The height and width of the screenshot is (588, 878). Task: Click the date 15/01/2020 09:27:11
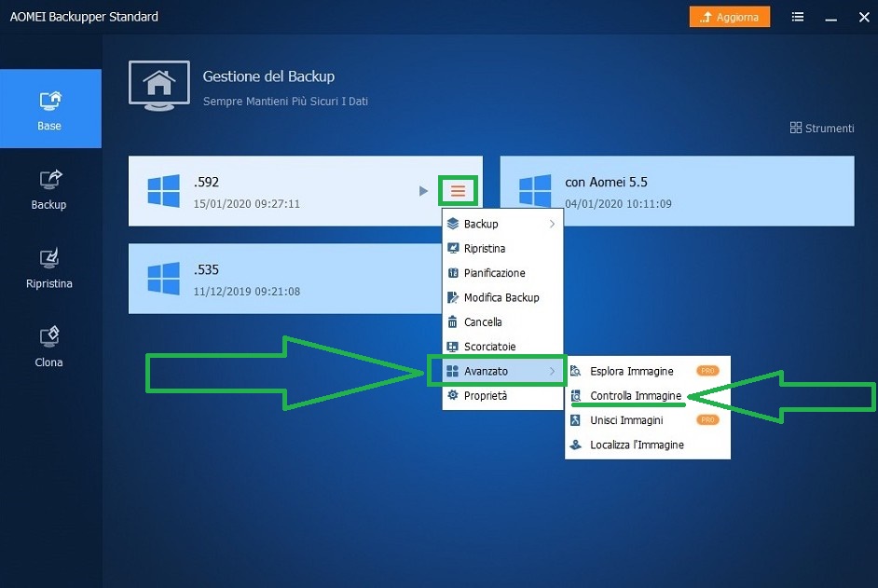pos(246,204)
